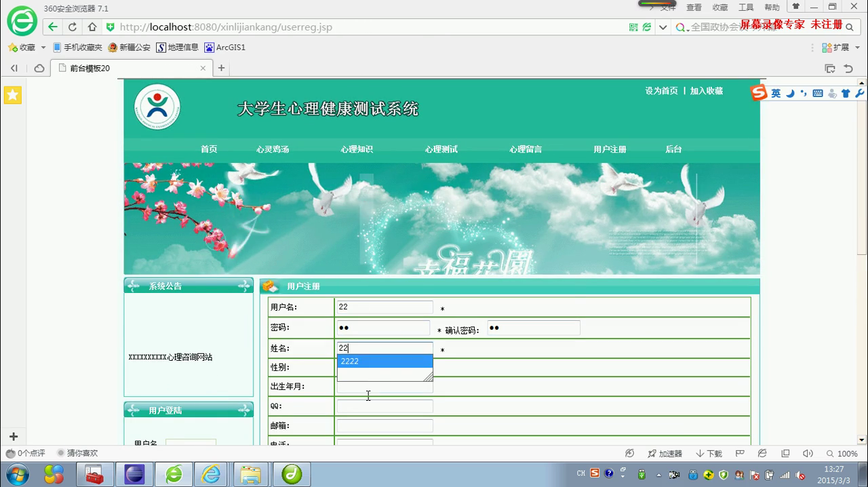Open the 用户注册 nav item
Viewport: 868px width, 487px height.
610,149
